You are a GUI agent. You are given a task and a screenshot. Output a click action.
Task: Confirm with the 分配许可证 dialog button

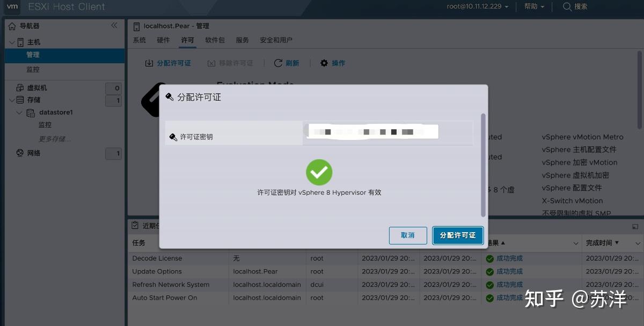(x=457, y=235)
